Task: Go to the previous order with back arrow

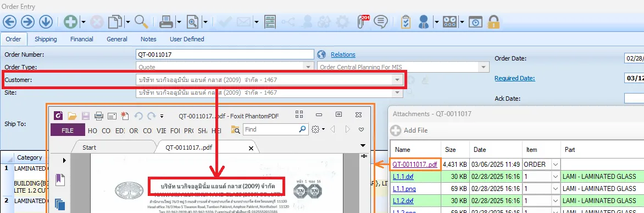Action: (9, 21)
